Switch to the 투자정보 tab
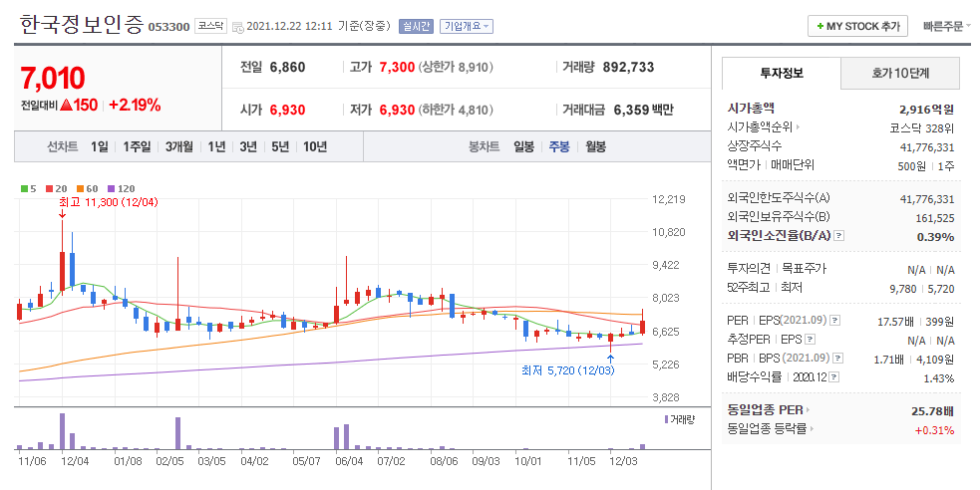Image resolution: width=980 pixels, height=490 pixels. click(x=782, y=73)
